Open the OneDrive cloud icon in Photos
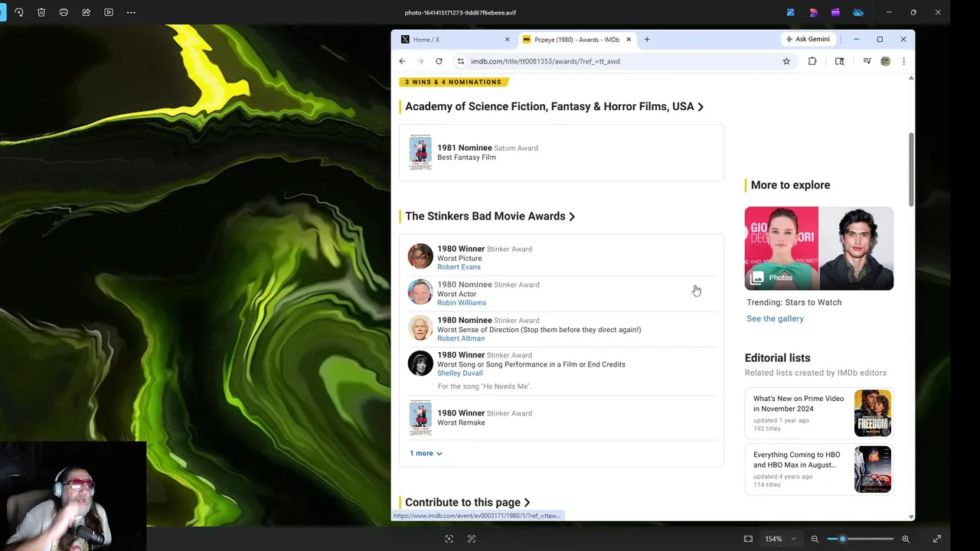Viewport: 980px width, 551px height. pyautogui.click(x=858, y=12)
